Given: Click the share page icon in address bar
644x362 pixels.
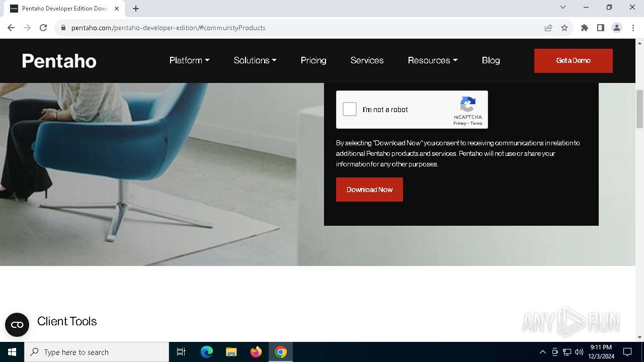Looking at the screenshot, I should [548, 28].
